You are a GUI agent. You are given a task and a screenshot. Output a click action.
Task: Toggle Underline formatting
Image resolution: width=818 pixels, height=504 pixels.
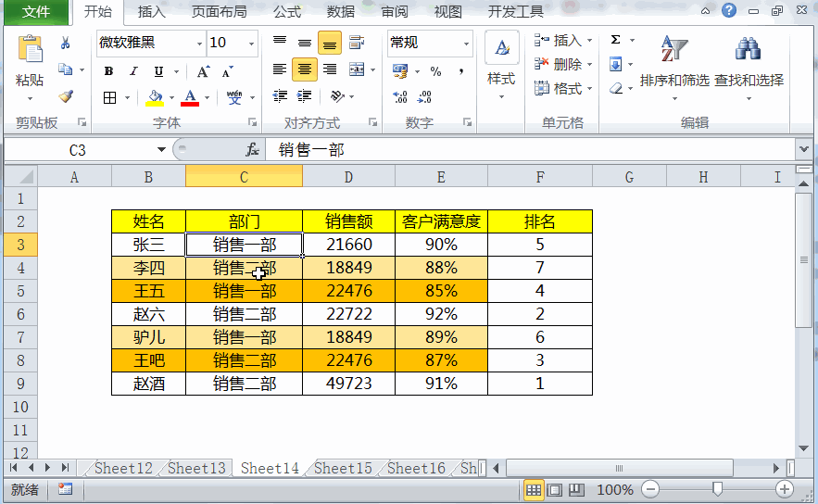click(158, 71)
